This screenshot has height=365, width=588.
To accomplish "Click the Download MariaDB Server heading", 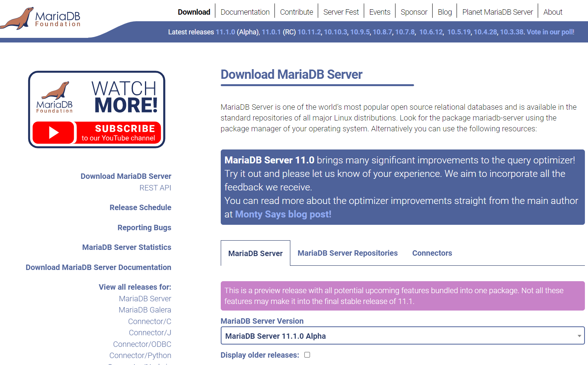I will [291, 74].
